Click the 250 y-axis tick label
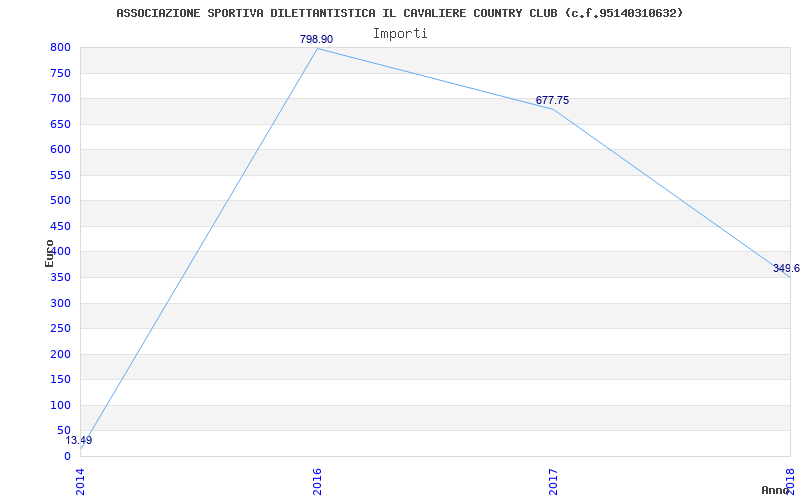The image size is (800, 500). click(60, 329)
